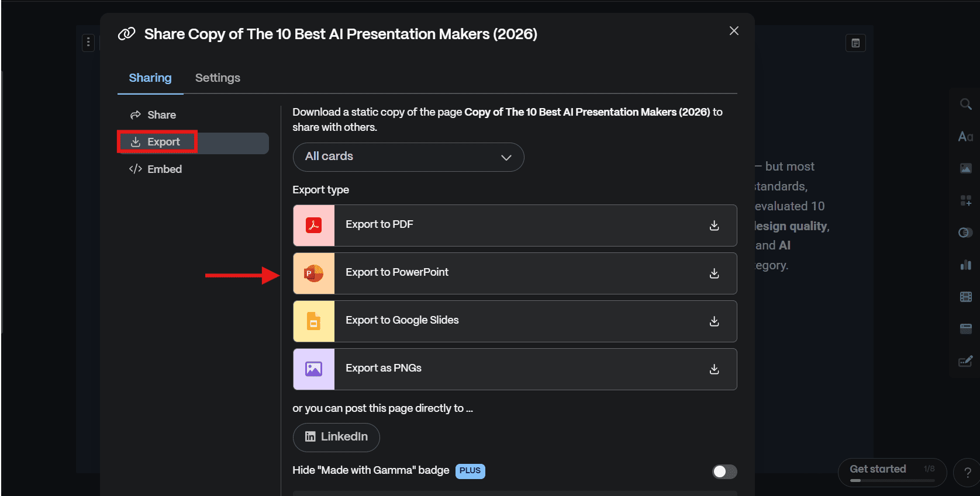The height and width of the screenshot is (496, 980).
Task: Click the dropdown chevron on All cards
Action: coord(506,157)
